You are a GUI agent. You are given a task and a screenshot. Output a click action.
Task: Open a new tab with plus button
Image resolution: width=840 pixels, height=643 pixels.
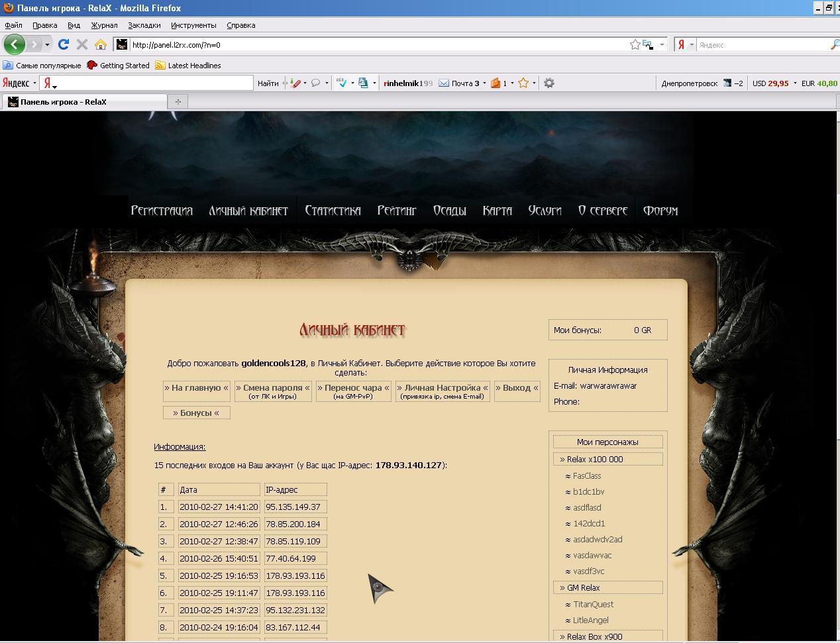tap(178, 101)
